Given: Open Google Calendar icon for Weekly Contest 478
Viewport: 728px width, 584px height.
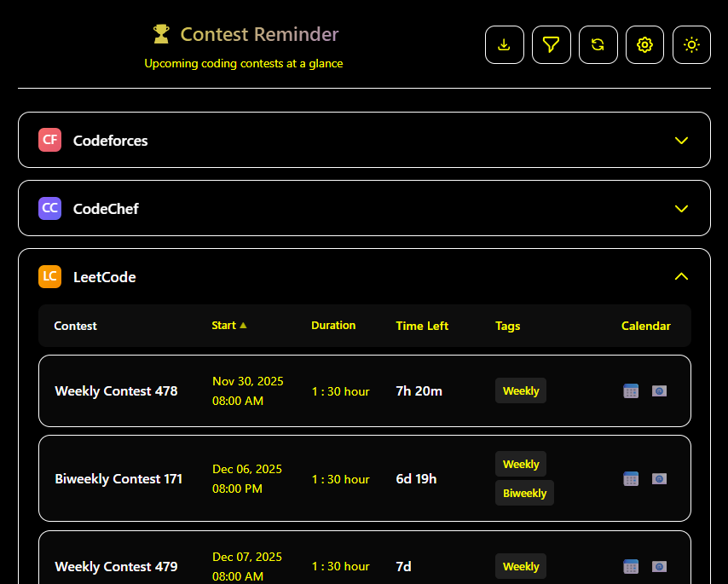Looking at the screenshot, I should pos(631,390).
